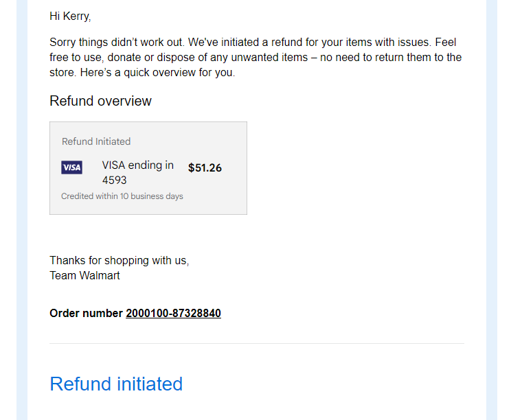Click the Team Walmart signature
Viewport: 511px width, 420px height.
point(84,275)
